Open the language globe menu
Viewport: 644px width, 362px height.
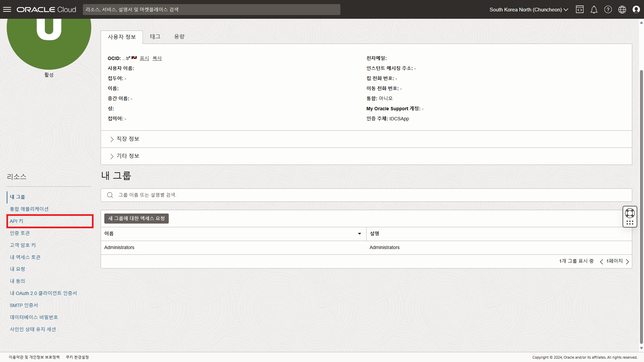click(622, 9)
